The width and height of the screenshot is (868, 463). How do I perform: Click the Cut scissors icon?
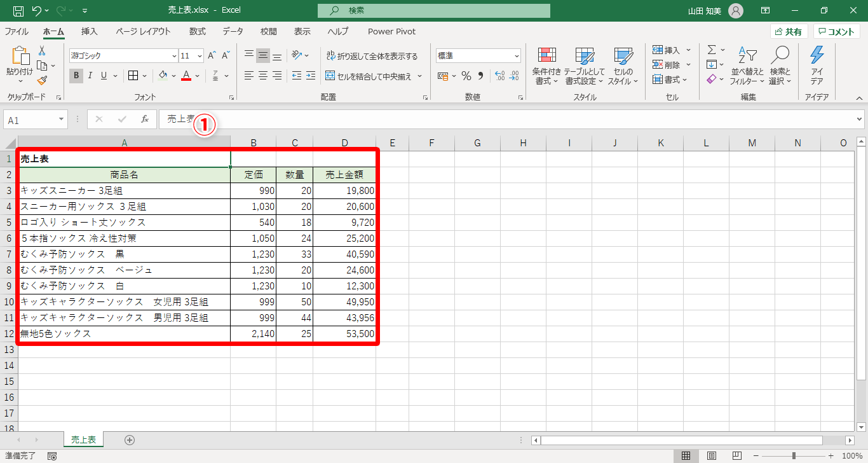click(42, 51)
